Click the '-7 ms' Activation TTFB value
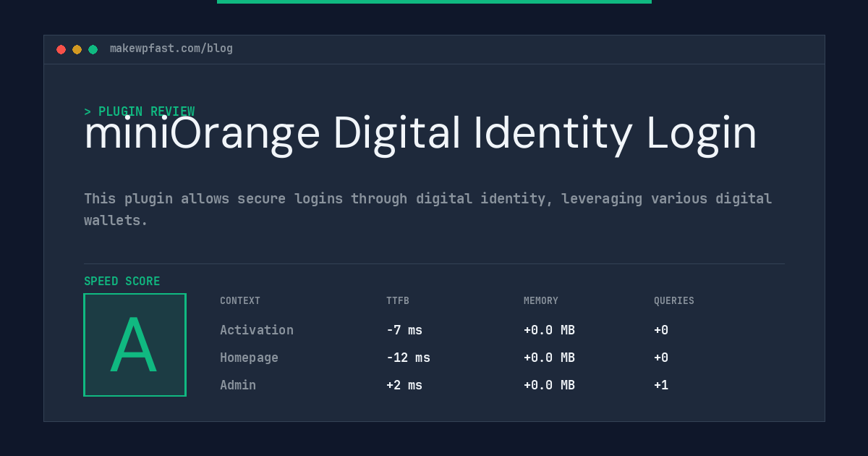Screen dimensions: 868x456 404,330
